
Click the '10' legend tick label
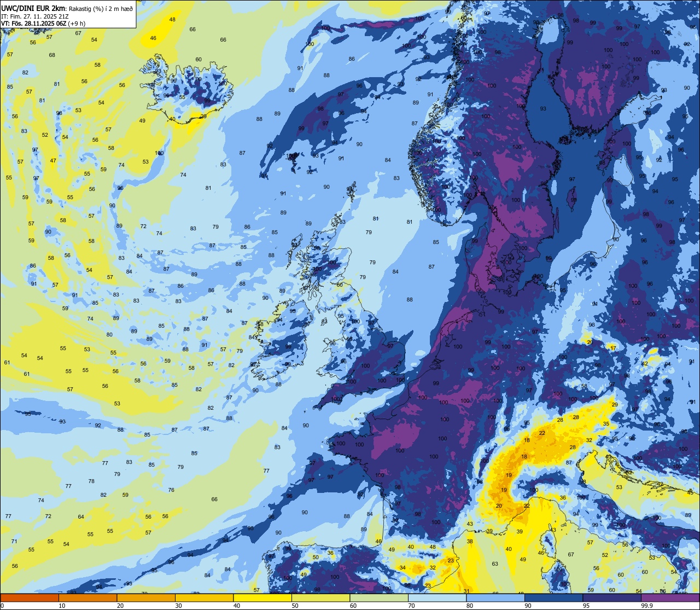pyautogui.click(x=62, y=606)
